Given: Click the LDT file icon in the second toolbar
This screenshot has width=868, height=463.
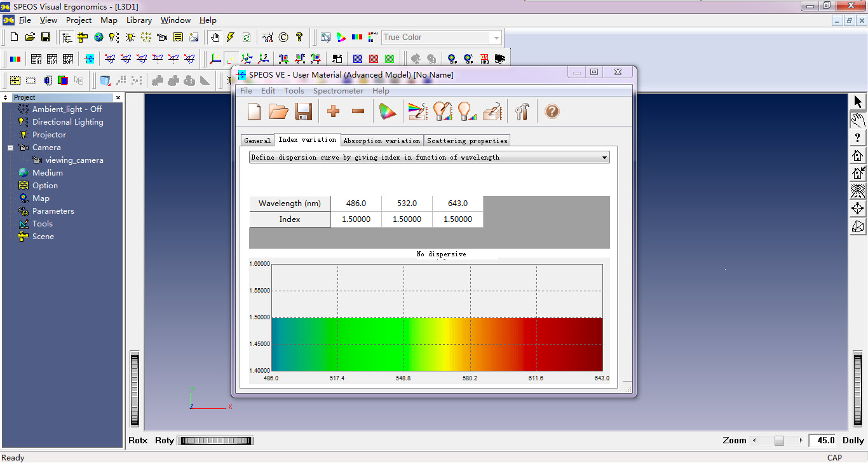Looking at the screenshot, I should [x=52, y=59].
